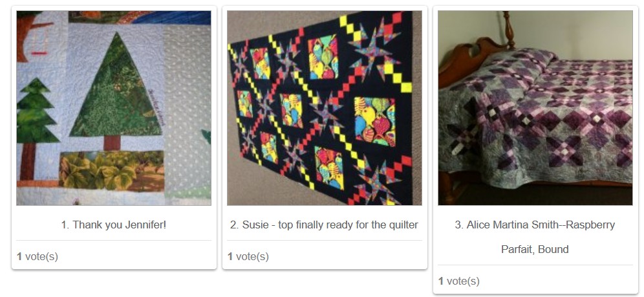Click the largest fish-print square in star quilt
Image resolution: width=644 pixels, height=297 pixels.
coord(374,122)
